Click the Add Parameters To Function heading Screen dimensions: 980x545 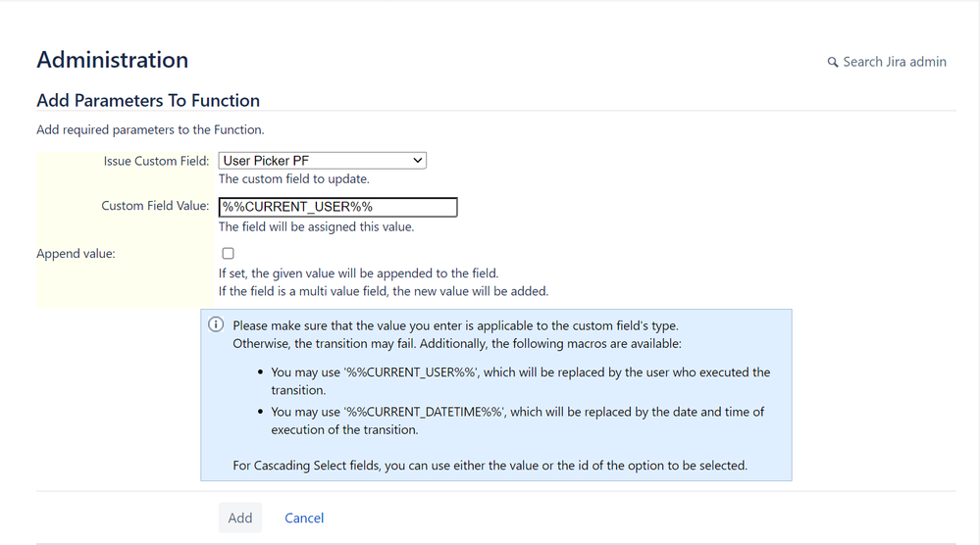click(x=148, y=101)
